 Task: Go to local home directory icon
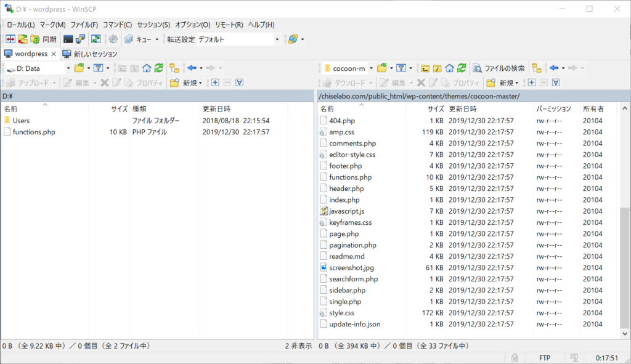point(147,68)
